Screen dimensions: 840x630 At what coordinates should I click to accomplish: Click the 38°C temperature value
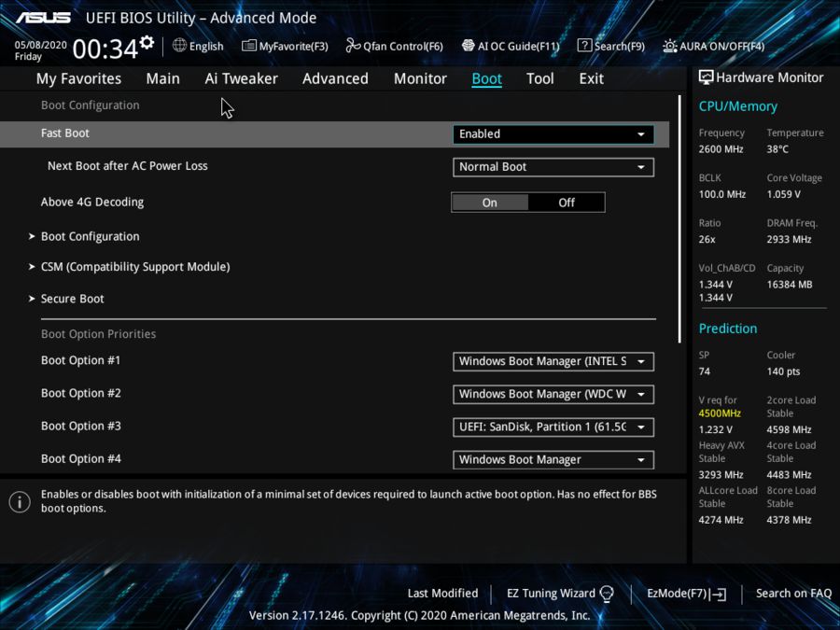777,149
